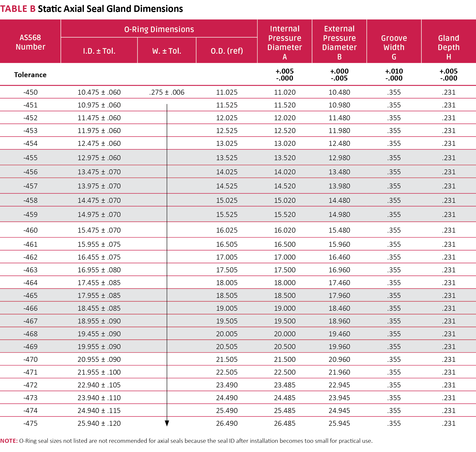476x452 pixels.
Task: Select the Gland Depth H header
Action: [449, 47]
